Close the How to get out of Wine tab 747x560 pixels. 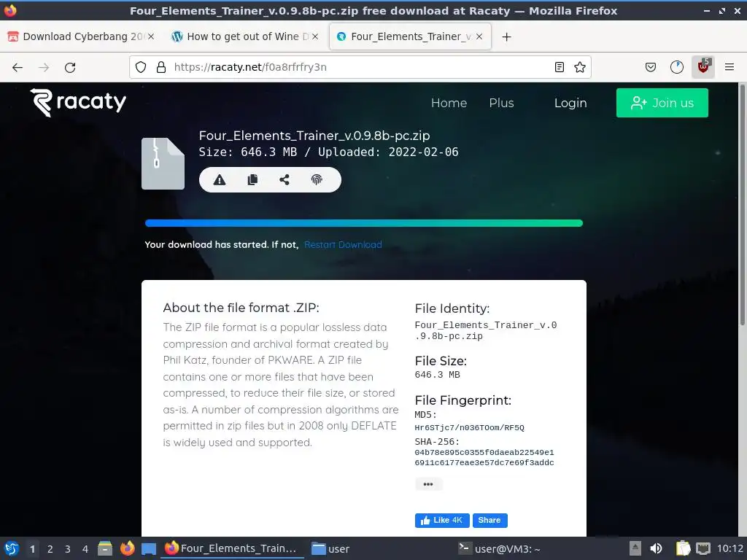tap(315, 36)
